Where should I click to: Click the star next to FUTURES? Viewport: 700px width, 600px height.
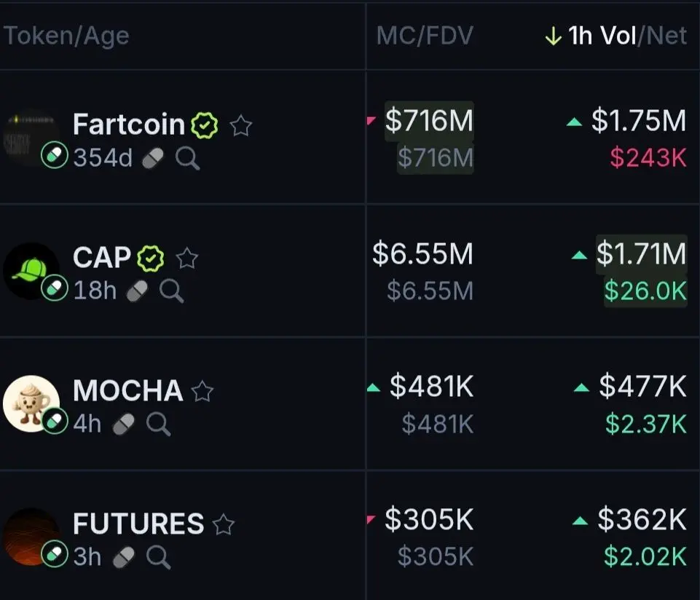point(223,524)
